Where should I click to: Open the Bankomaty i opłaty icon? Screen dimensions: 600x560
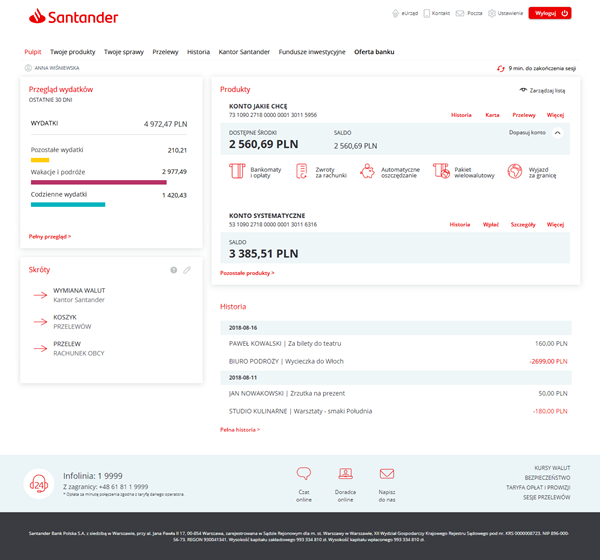pos(237,172)
